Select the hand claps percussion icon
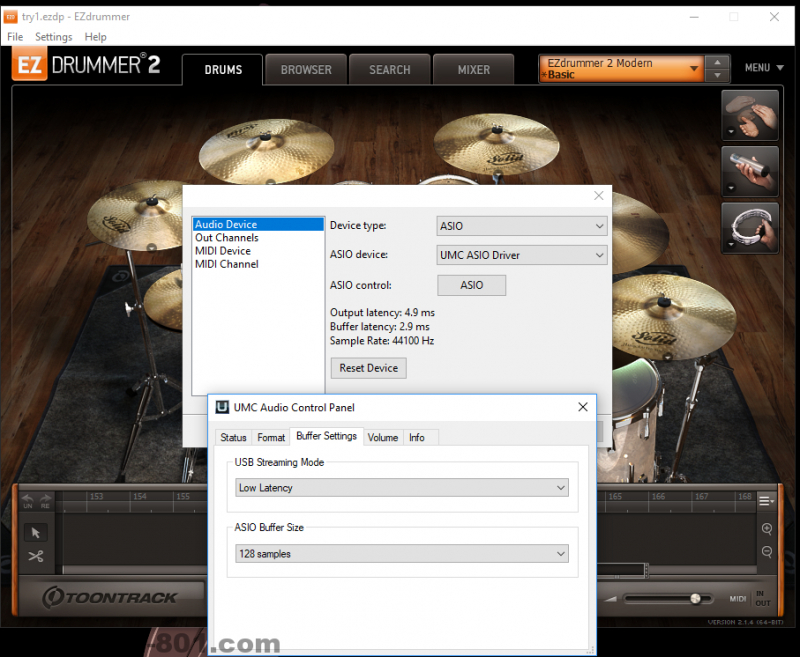Viewport: 800px width, 657px height. click(x=750, y=114)
